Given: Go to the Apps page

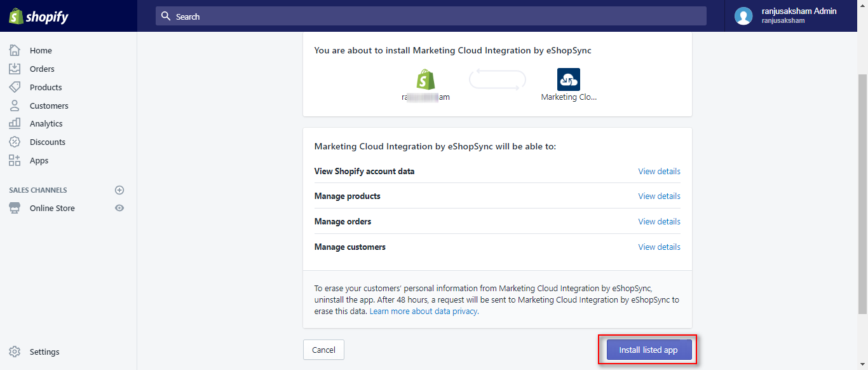Looking at the screenshot, I should tap(39, 160).
